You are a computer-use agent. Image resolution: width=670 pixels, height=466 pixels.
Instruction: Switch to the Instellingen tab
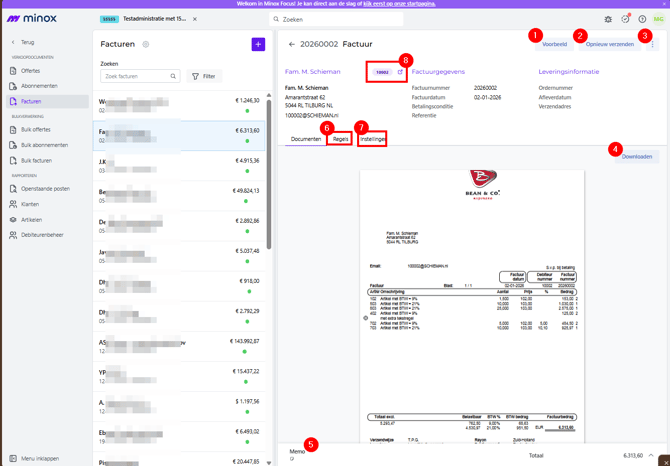[x=373, y=139]
